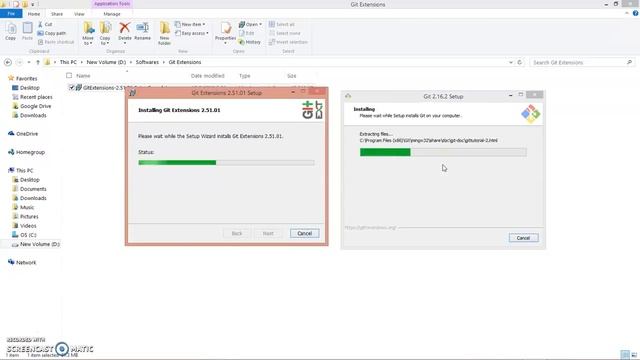Select the Application Tools contextual tab
Screen dimensions: 640x360
click(112, 4)
